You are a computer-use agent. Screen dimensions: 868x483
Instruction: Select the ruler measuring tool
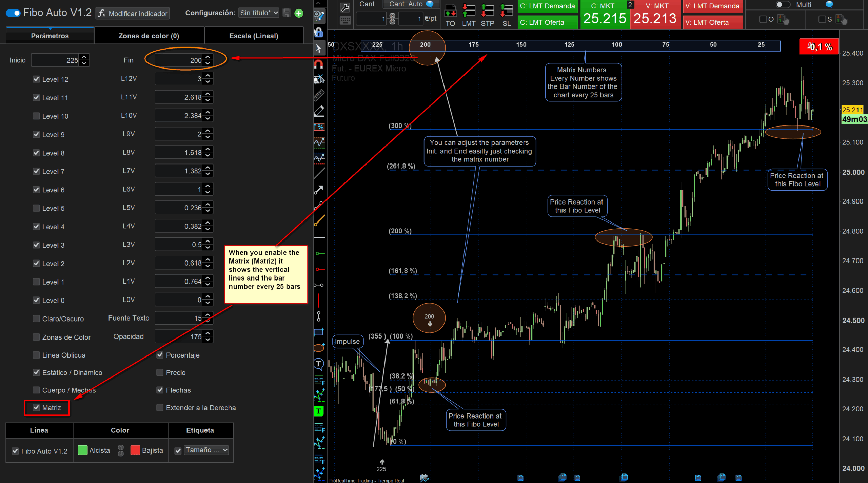(319, 95)
